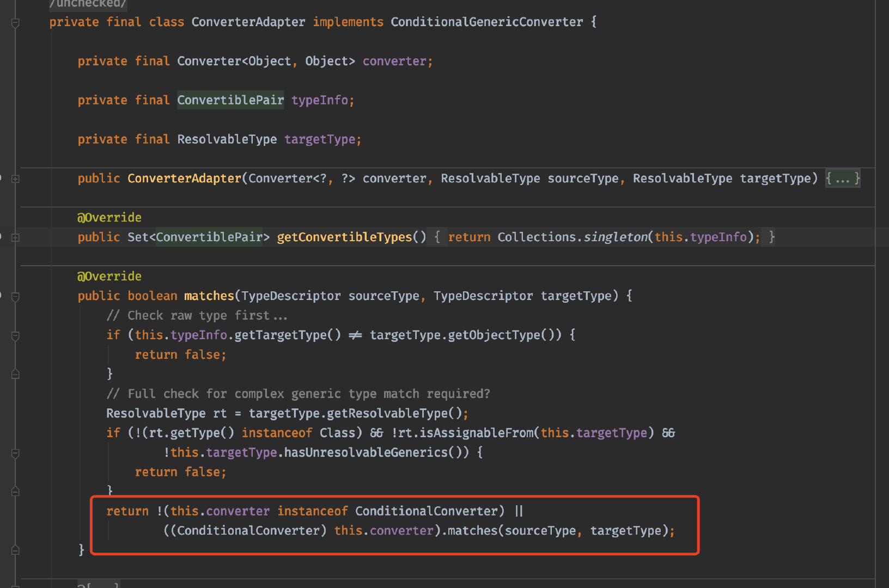Click fold end marker after first return false
The image size is (889, 588).
coord(15,374)
